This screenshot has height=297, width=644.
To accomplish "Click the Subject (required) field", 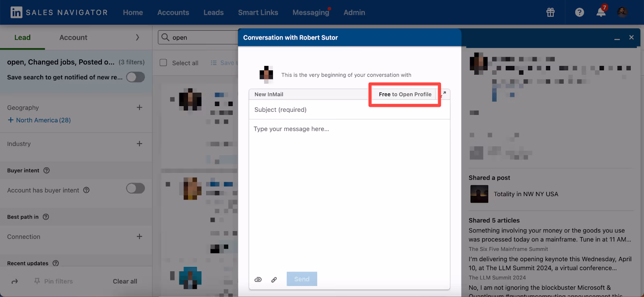I will pos(349,110).
